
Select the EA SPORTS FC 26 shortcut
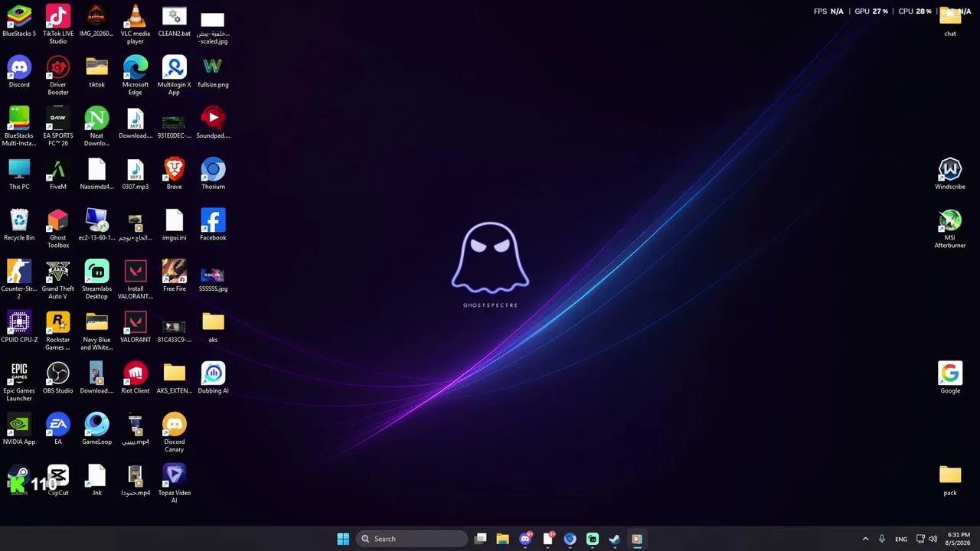click(58, 127)
